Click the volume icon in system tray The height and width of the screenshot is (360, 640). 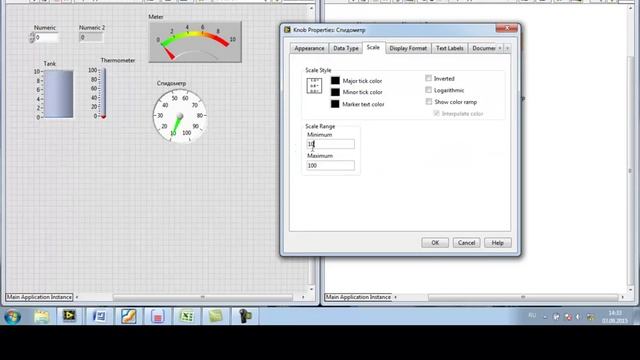tap(578, 317)
